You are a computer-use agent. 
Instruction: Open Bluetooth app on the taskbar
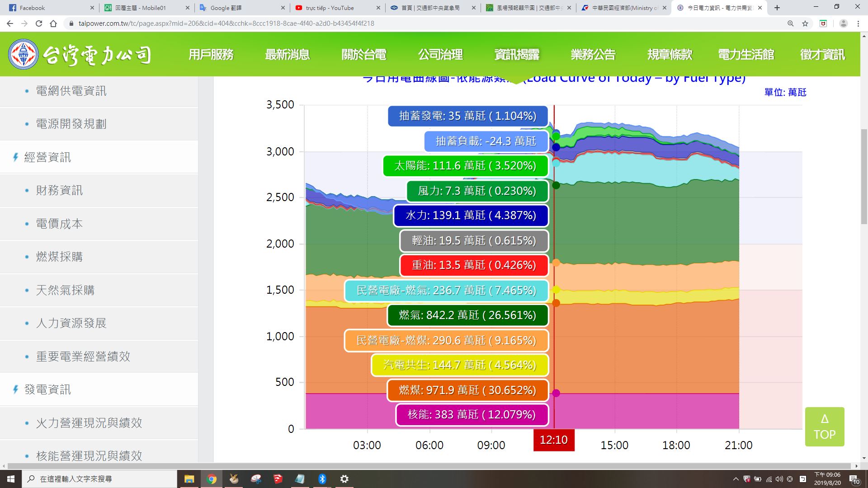click(x=322, y=479)
